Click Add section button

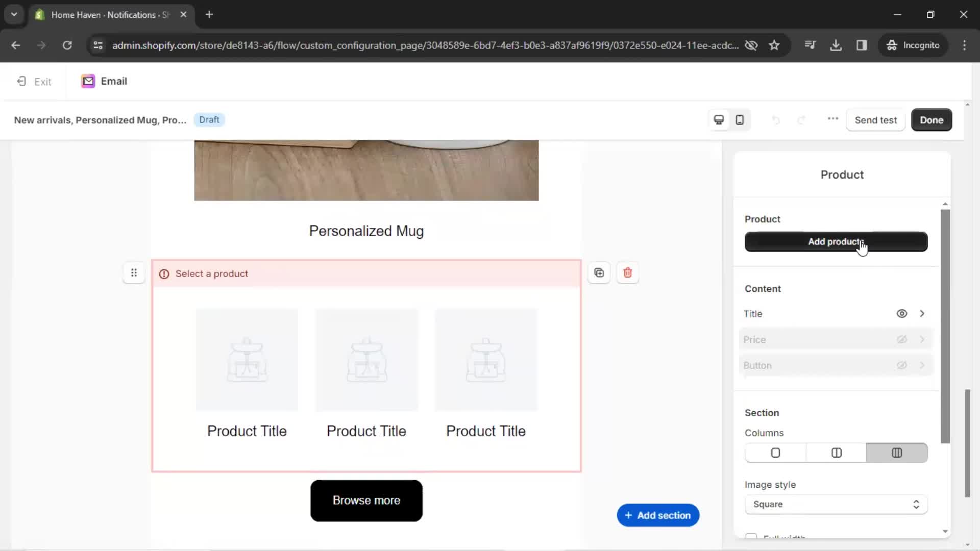click(x=658, y=515)
